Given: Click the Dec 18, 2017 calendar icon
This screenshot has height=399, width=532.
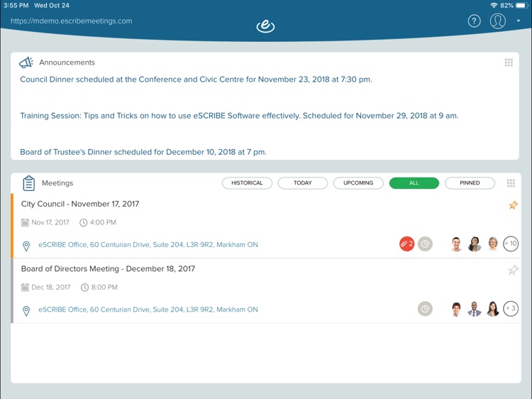Looking at the screenshot, I should (25, 288).
